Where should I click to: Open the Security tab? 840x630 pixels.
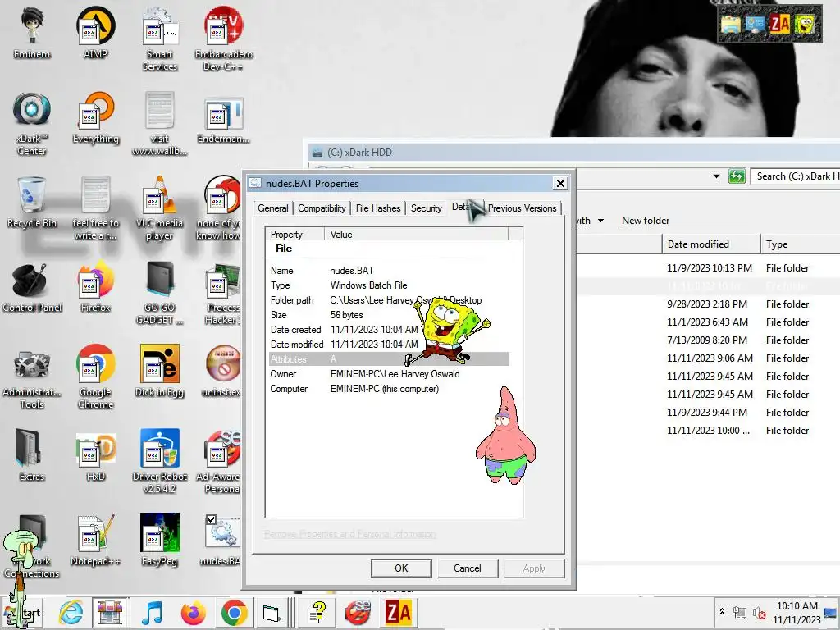click(x=427, y=208)
